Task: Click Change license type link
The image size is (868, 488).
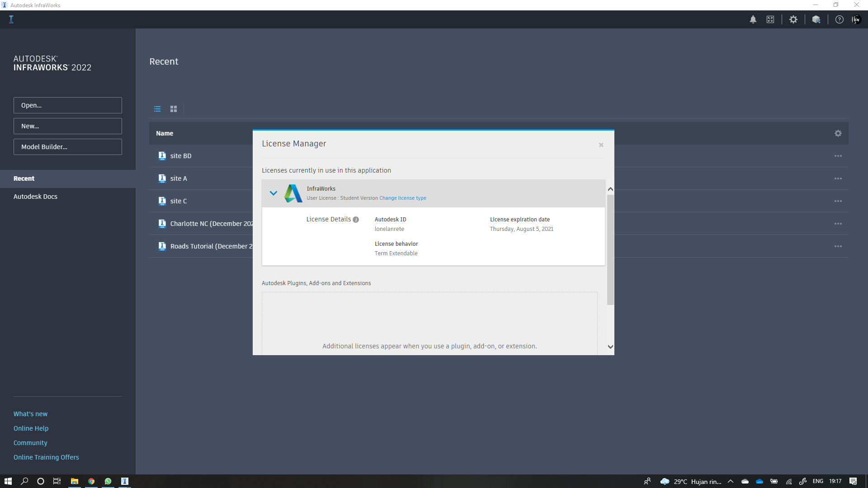Action: point(402,198)
